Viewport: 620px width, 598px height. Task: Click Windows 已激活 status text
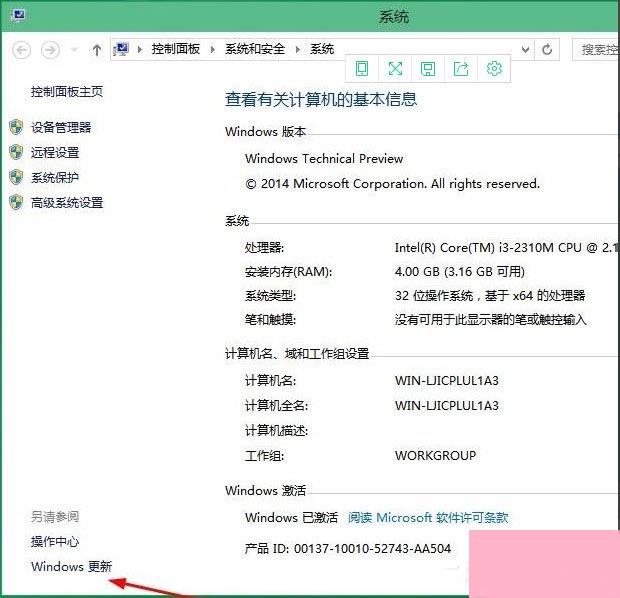click(x=291, y=517)
